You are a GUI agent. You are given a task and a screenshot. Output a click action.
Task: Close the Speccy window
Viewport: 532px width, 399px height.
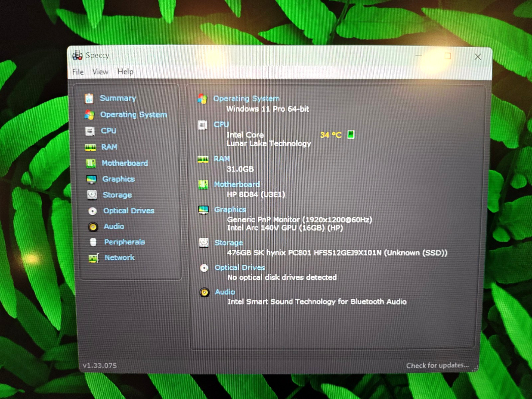point(478,57)
